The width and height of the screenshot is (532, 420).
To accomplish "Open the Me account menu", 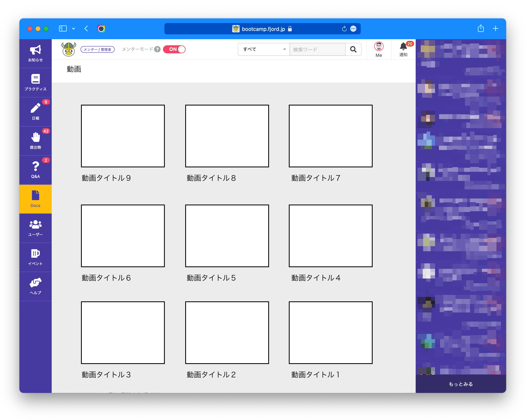I will click(379, 49).
